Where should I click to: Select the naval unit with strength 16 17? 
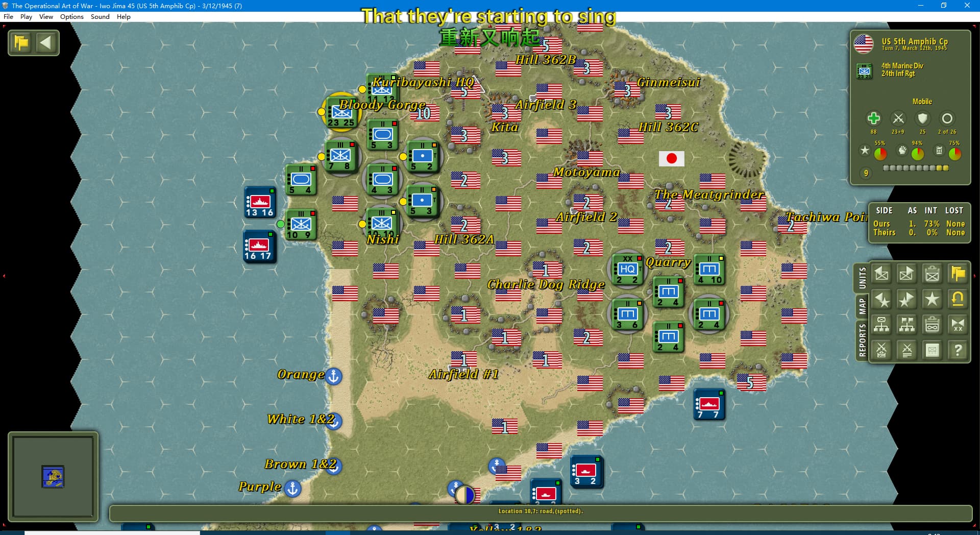click(x=260, y=247)
